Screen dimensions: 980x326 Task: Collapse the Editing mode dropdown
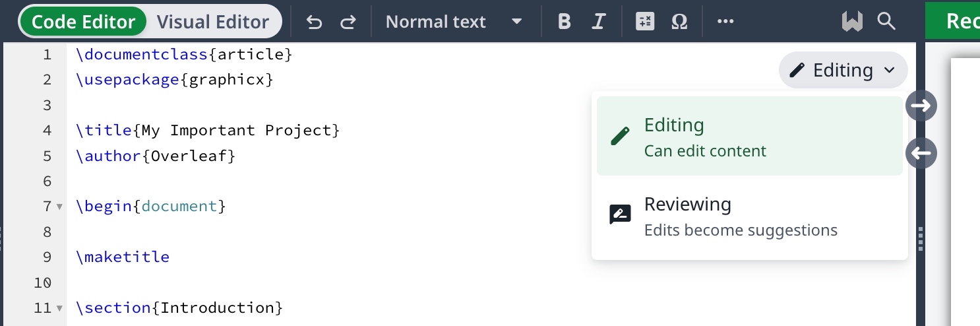843,70
